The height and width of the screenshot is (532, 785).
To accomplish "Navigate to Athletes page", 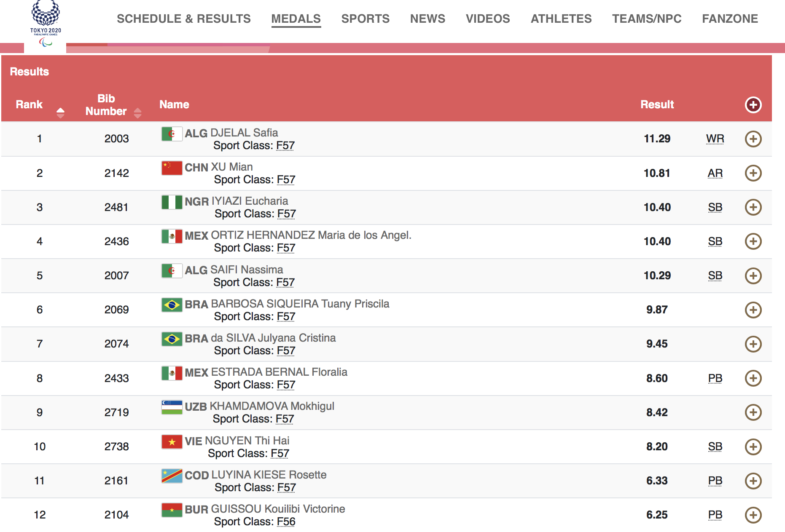I will 561,19.
